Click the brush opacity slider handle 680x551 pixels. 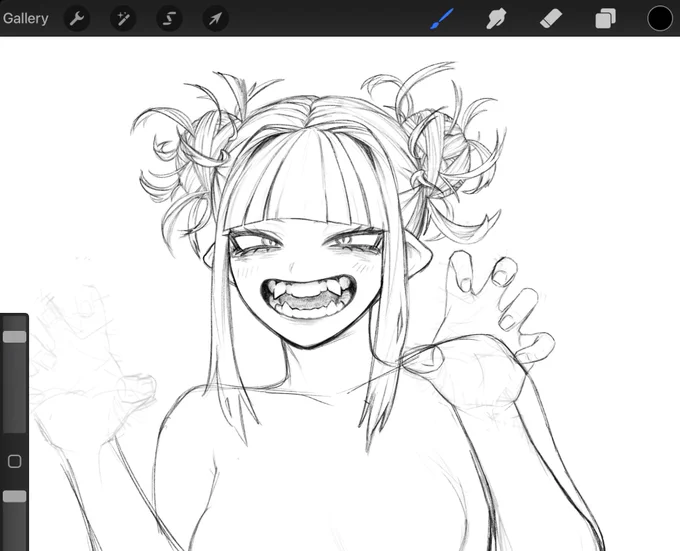coord(14,496)
